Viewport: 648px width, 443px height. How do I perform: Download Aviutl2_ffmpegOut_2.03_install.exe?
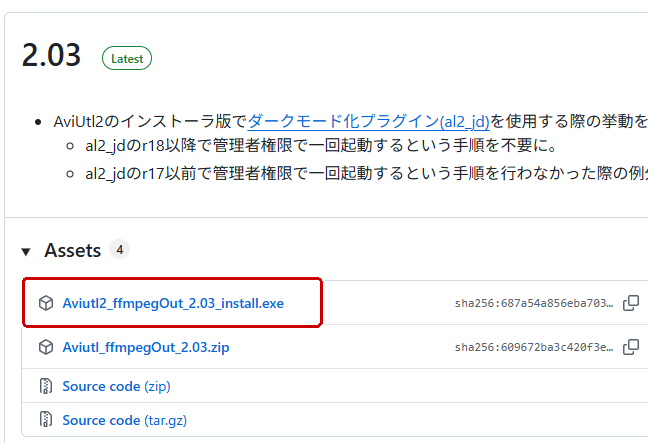[173, 303]
